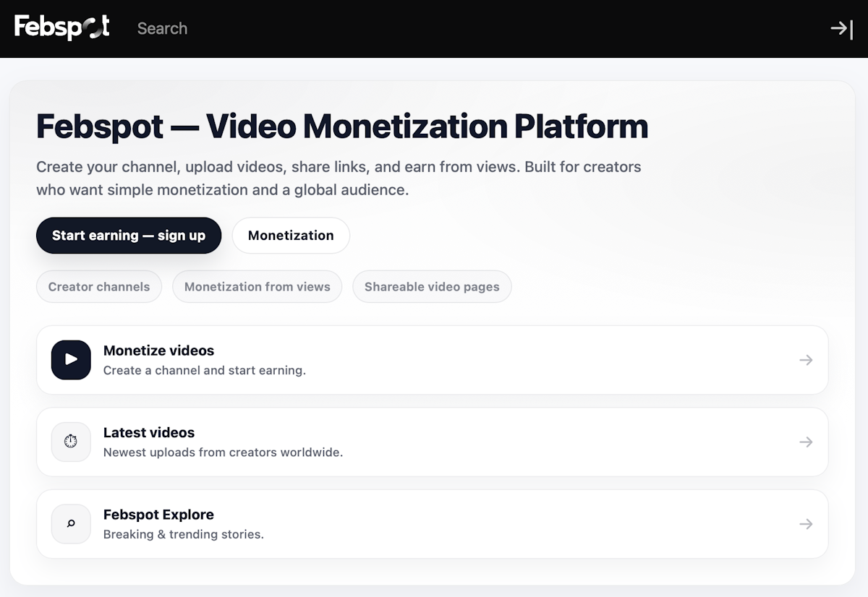Click the arrow on the Monetize videos card
Image resolution: width=868 pixels, height=597 pixels.
click(x=806, y=360)
